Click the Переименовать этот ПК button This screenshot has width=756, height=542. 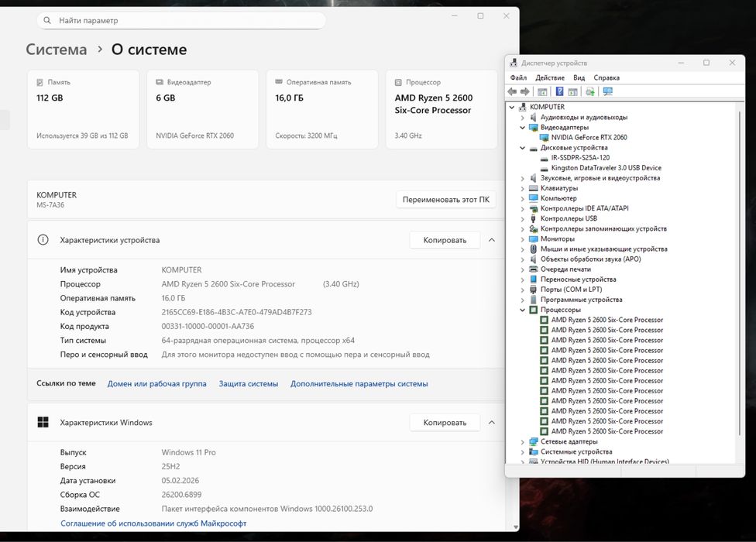(445, 199)
